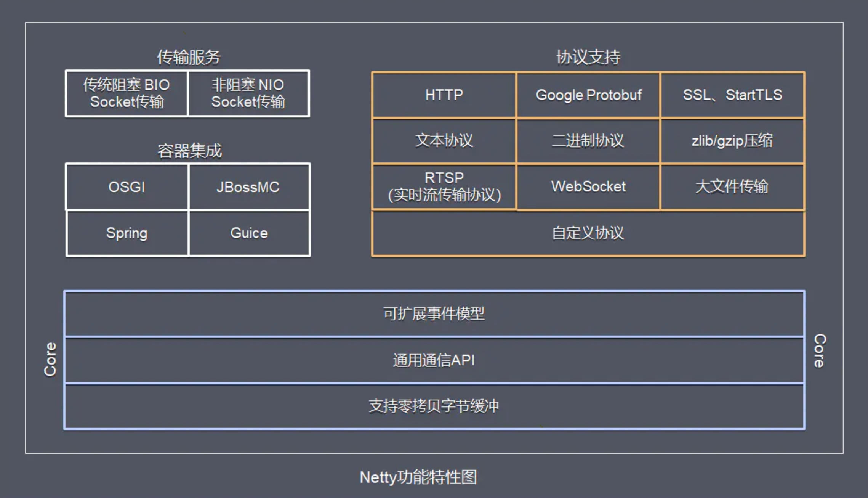
Task: Click the right vertical Core label
Action: point(819,351)
